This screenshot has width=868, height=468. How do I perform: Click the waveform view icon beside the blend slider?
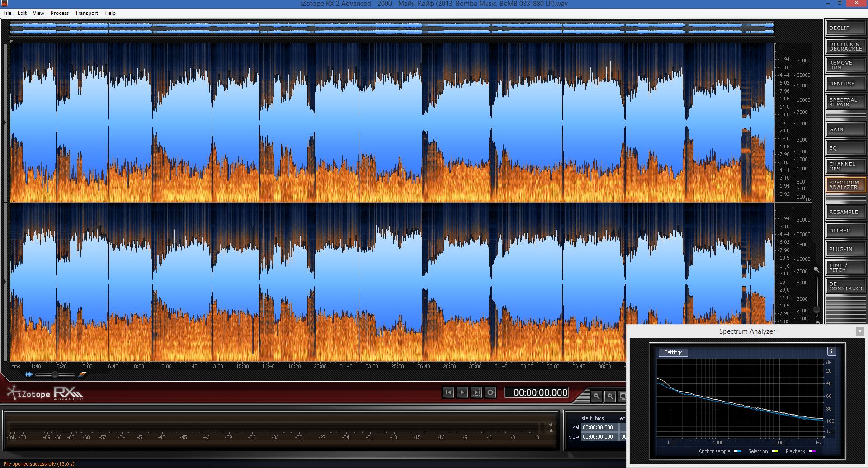pyautogui.click(x=29, y=374)
